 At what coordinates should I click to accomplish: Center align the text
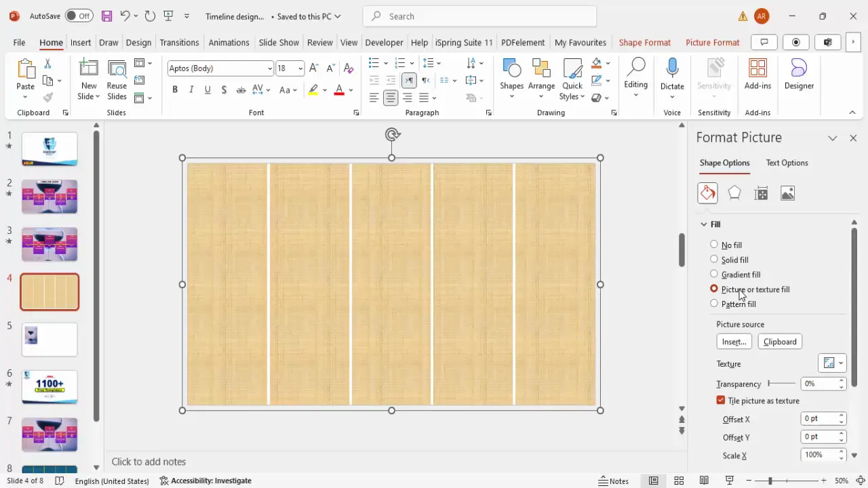pyautogui.click(x=391, y=98)
